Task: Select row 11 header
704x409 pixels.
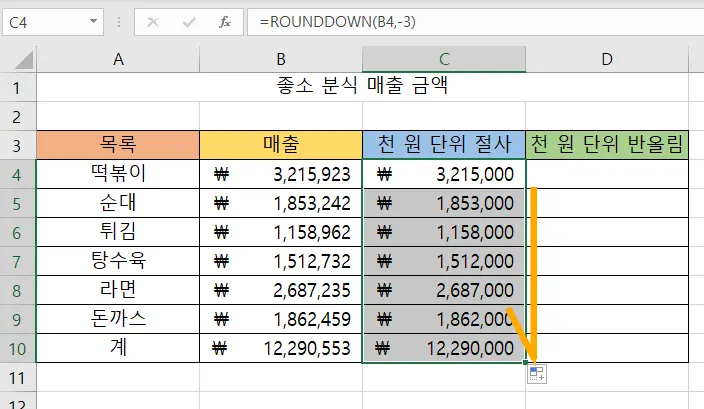Action: point(18,378)
